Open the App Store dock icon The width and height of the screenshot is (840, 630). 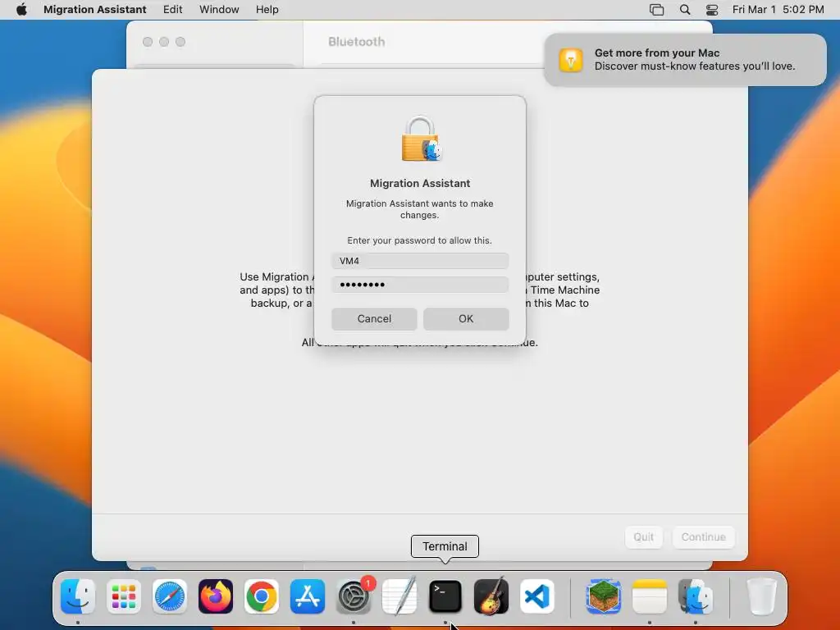[x=308, y=596]
